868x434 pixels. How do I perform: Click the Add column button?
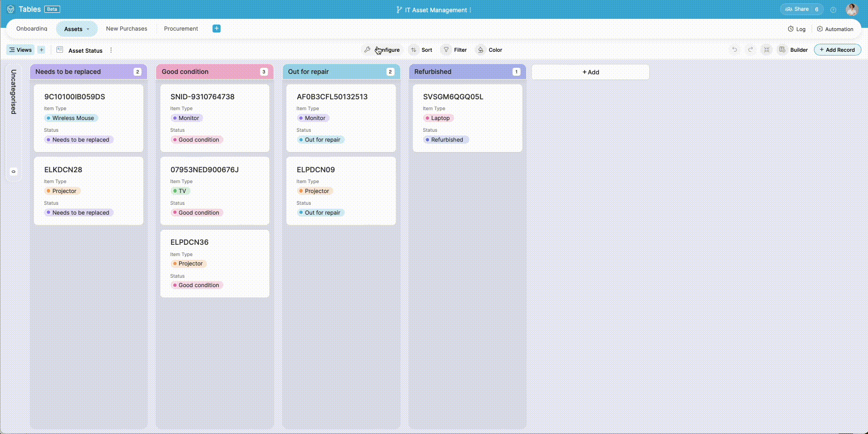(591, 72)
